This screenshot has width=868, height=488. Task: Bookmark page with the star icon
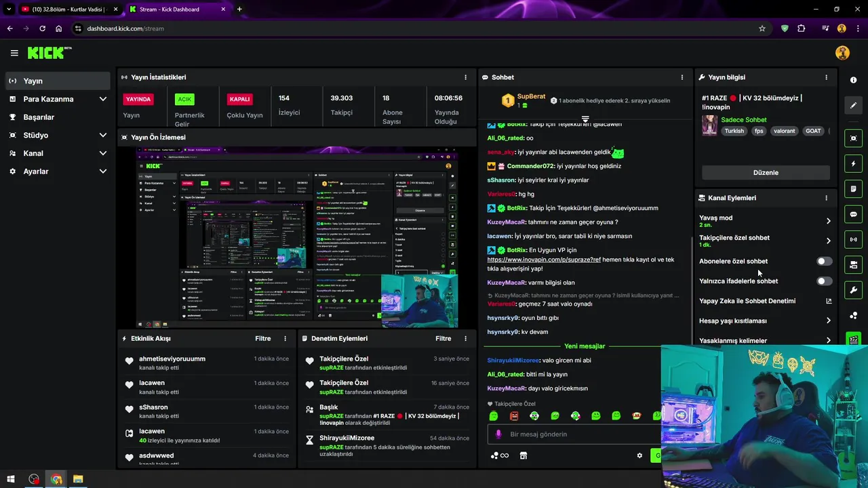762,28
